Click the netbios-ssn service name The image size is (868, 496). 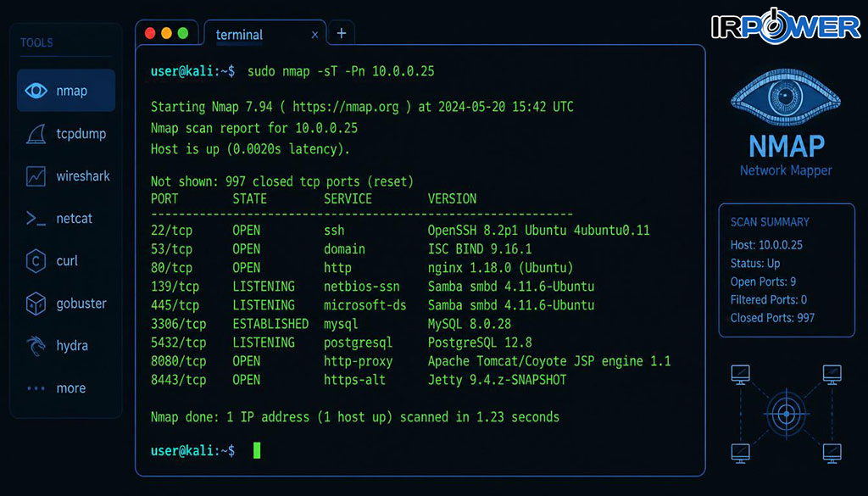tap(361, 287)
